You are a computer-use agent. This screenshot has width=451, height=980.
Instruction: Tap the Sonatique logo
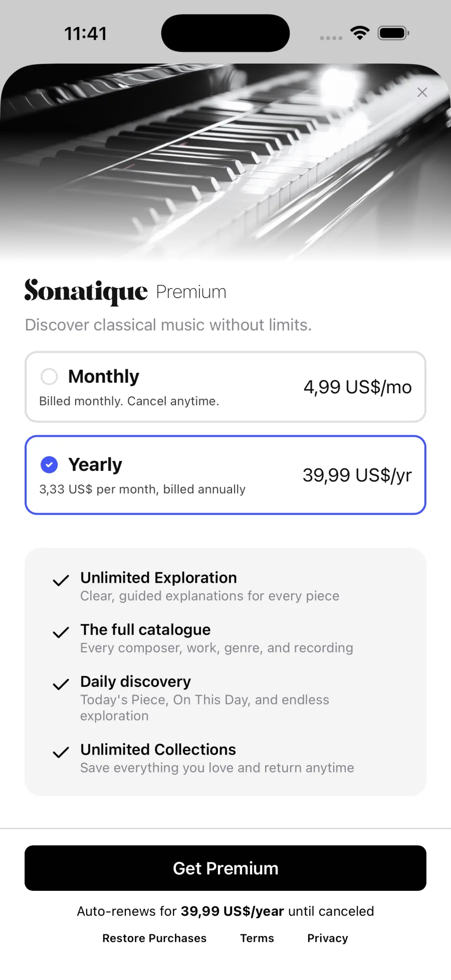click(86, 292)
